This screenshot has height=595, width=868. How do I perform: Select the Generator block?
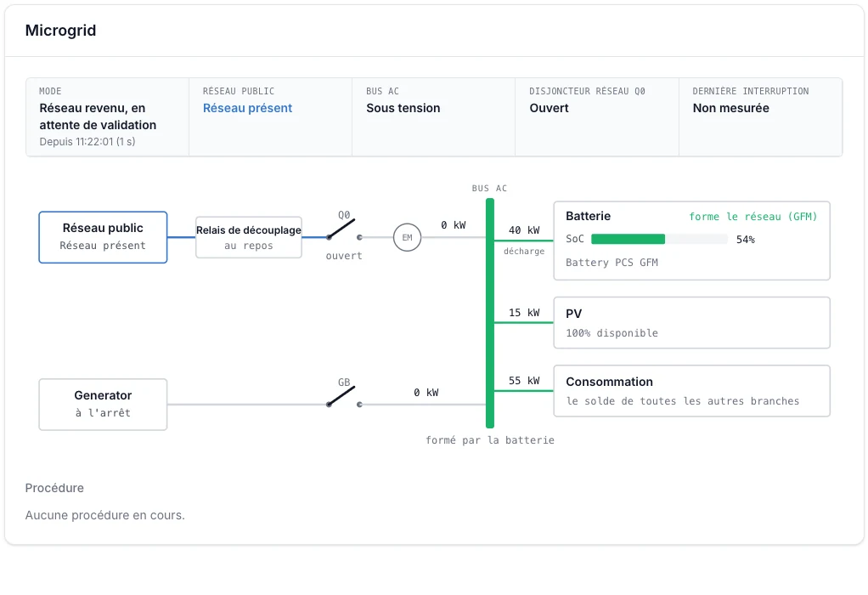103,405
